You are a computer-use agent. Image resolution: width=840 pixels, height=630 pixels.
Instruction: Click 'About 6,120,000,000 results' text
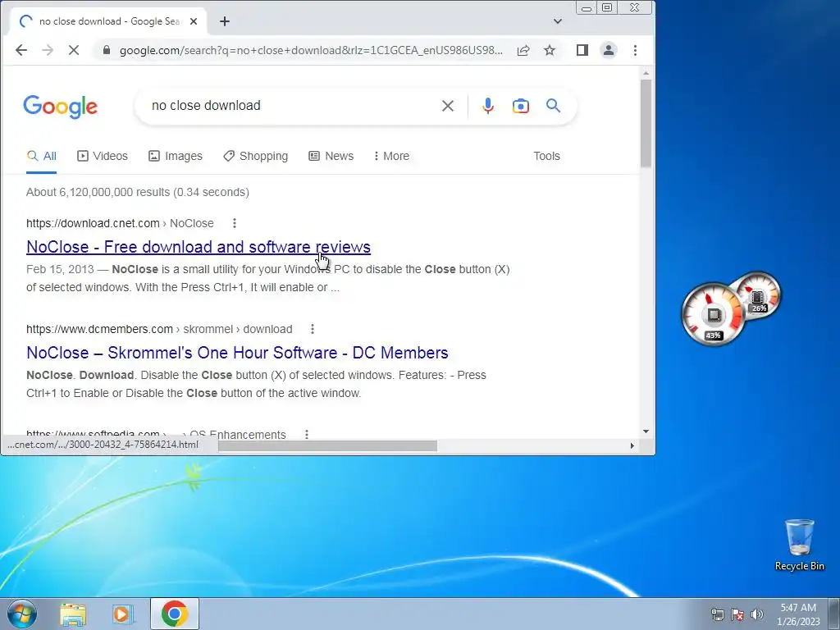click(x=138, y=192)
